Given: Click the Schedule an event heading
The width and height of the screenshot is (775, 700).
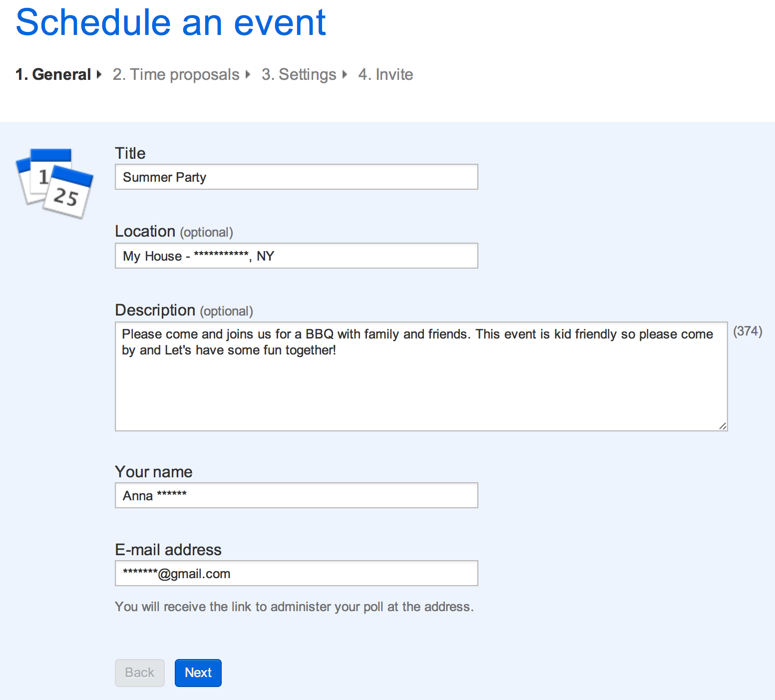Looking at the screenshot, I should pyautogui.click(x=170, y=22).
